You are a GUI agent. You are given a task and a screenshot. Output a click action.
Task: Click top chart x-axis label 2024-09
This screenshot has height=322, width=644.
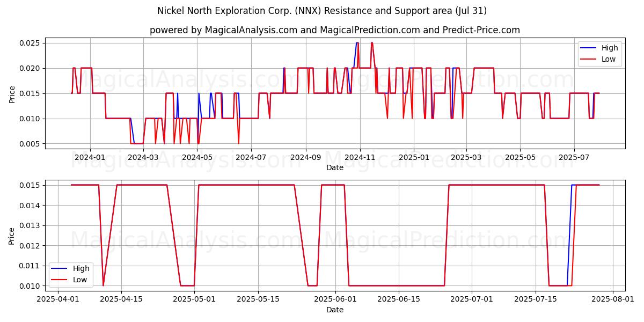[x=306, y=157]
